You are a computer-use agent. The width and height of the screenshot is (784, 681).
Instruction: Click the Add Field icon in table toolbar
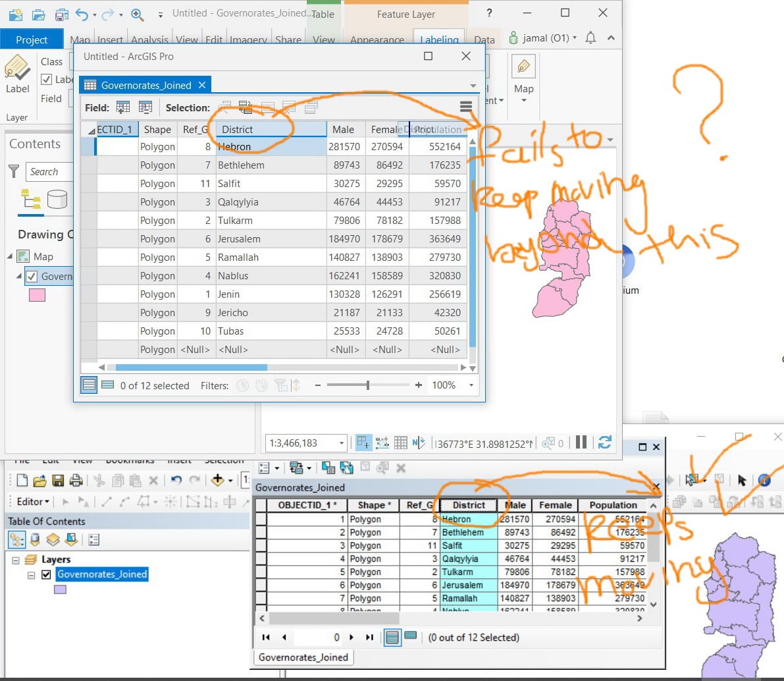(123, 107)
